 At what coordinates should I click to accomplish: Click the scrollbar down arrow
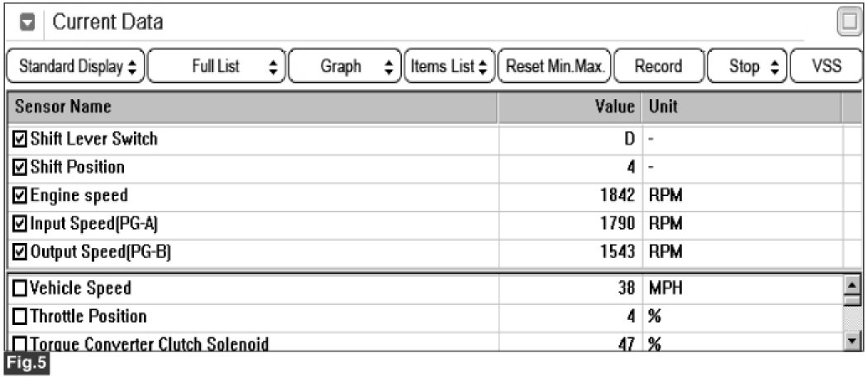click(851, 340)
